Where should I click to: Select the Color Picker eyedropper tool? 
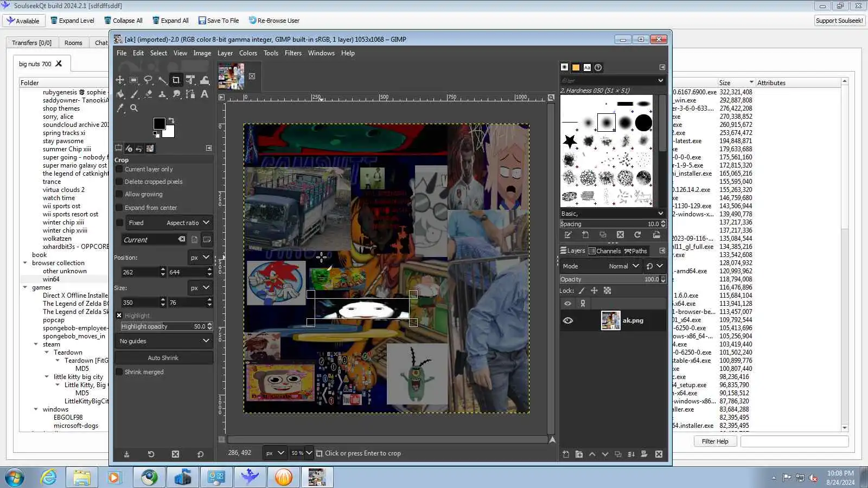click(x=120, y=108)
